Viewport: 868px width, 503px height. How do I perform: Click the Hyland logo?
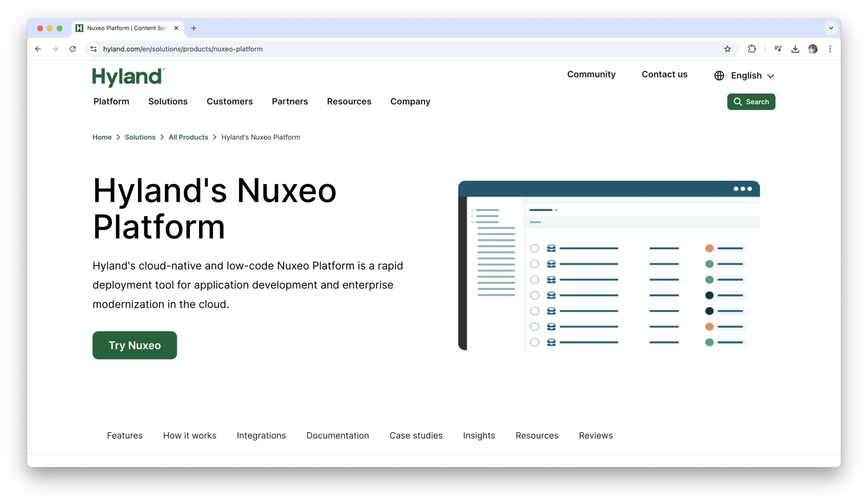pos(128,77)
